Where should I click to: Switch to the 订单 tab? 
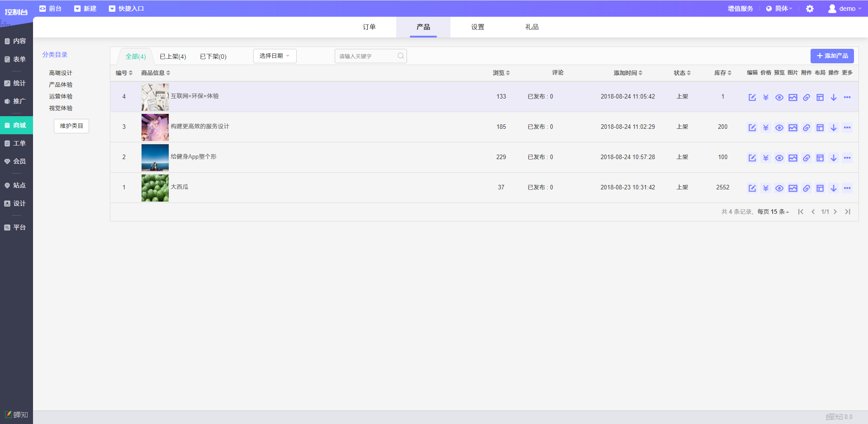pyautogui.click(x=369, y=27)
